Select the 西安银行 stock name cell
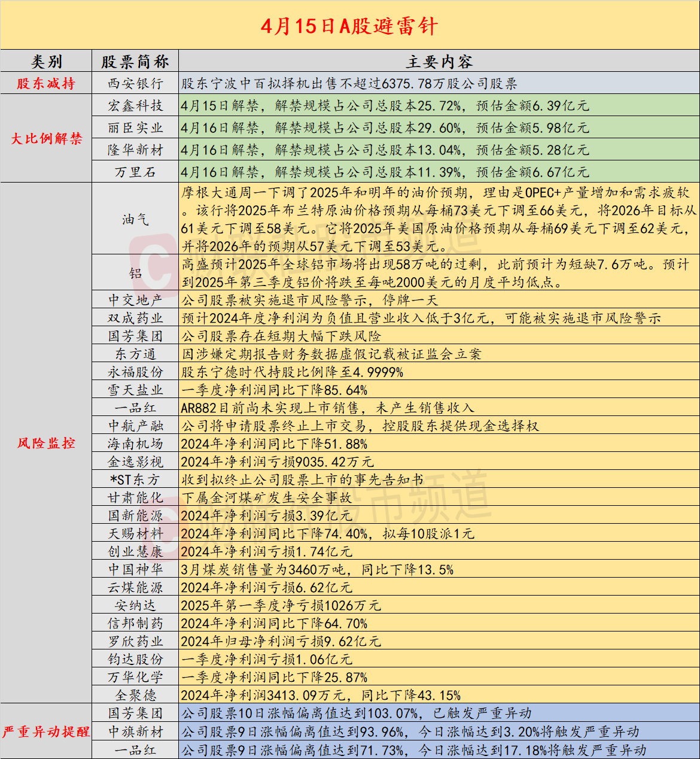The width and height of the screenshot is (700, 759). [x=135, y=83]
